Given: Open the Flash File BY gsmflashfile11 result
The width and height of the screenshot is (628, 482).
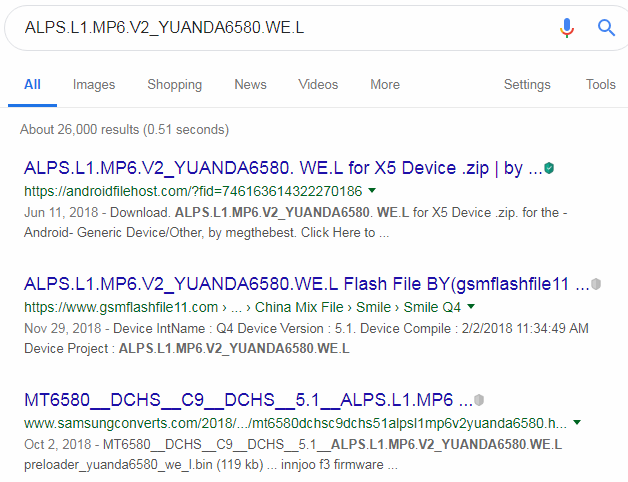Looking at the screenshot, I should coord(306,284).
